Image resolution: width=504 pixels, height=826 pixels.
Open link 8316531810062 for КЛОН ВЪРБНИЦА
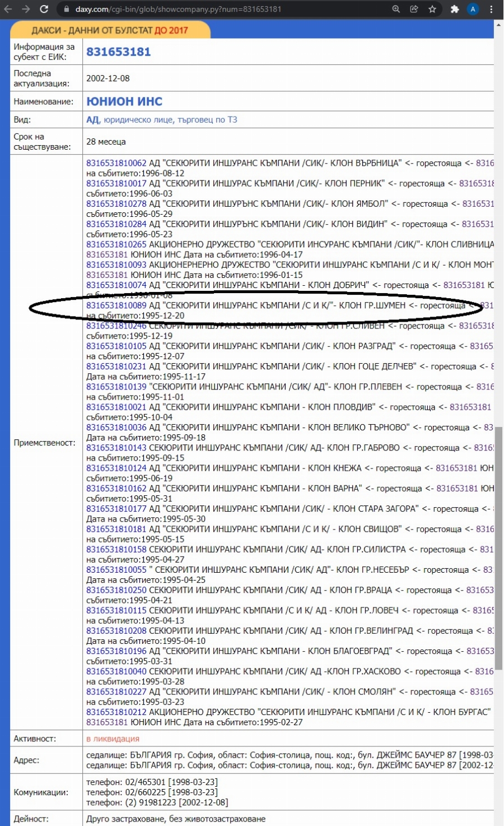116,163
